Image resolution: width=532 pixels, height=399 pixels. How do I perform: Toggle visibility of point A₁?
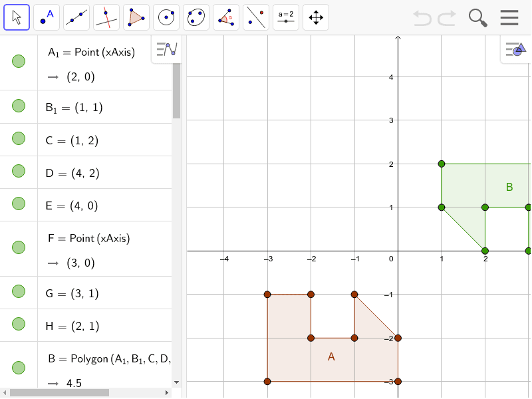pos(19,61)
